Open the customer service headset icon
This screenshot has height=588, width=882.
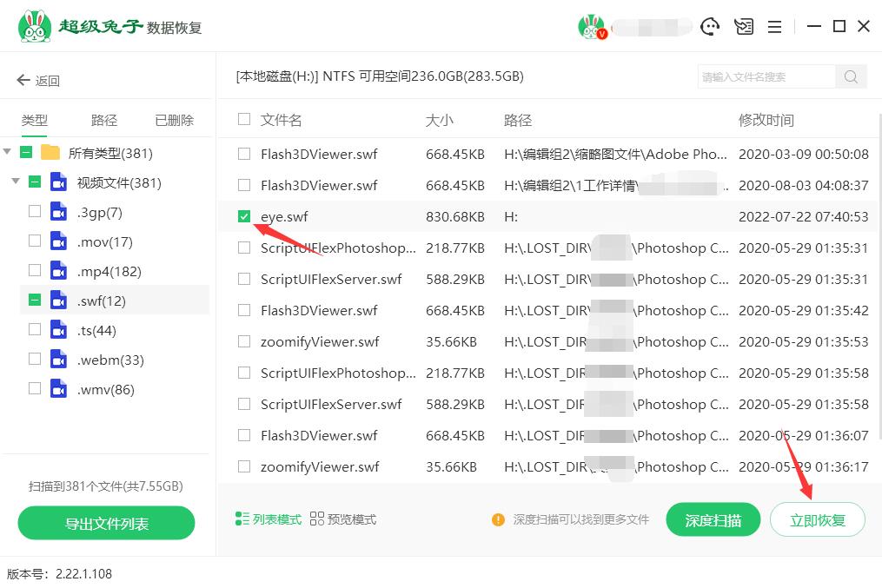710,26
